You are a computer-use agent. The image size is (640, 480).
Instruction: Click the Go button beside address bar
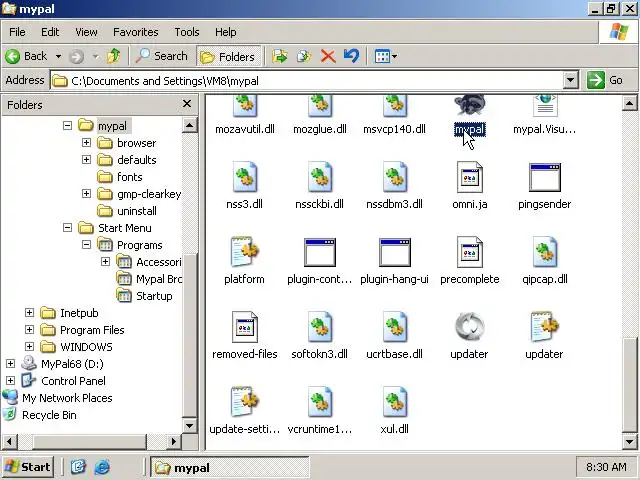click(x=605, y=80)
